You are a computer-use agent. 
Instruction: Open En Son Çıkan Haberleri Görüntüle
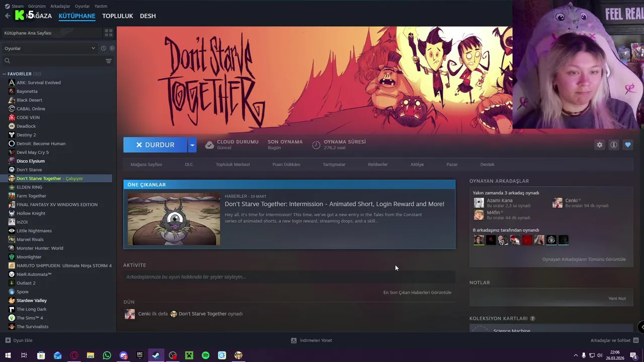417,293
